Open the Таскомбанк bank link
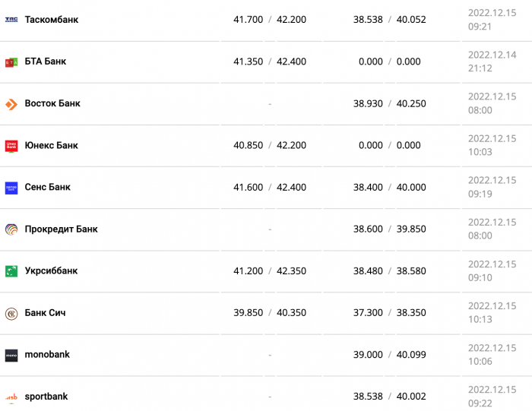This screenshot has height=411, width=532. [52, 20]
